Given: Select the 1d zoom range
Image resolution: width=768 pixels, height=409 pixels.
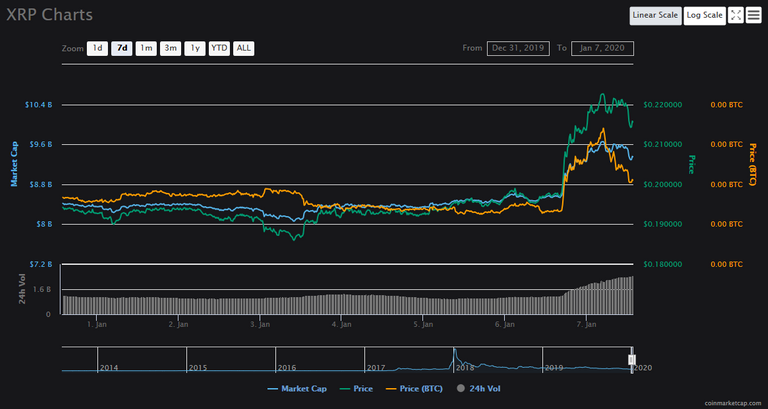Looking at the screenshot, I should click(97, 48).
